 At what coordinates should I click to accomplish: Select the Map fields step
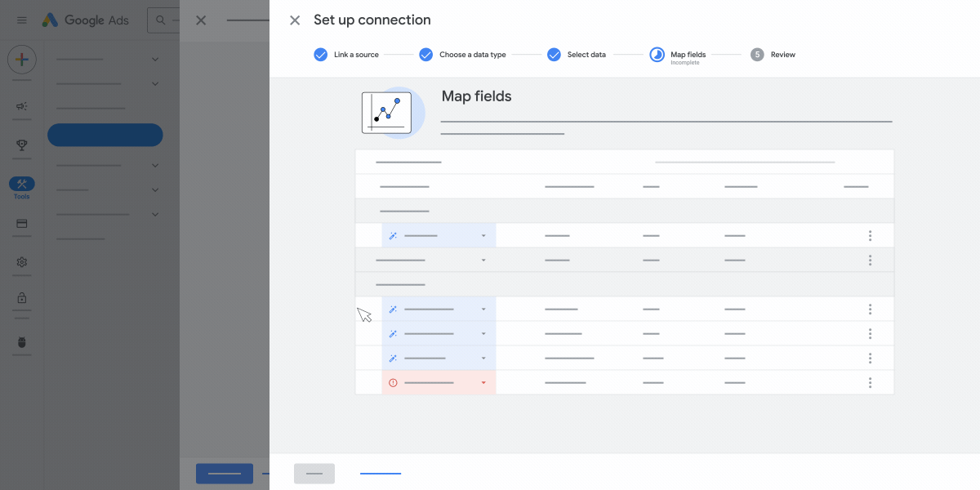678,56
